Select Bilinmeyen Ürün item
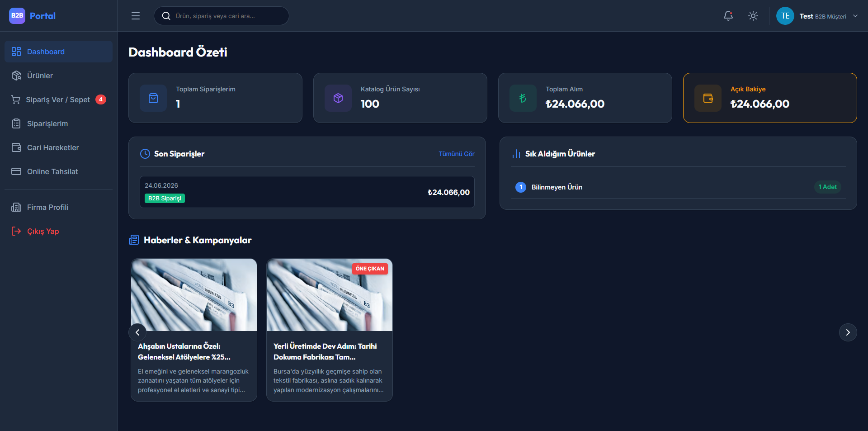Viewport: 868px width, 431px height. (678, 187)
